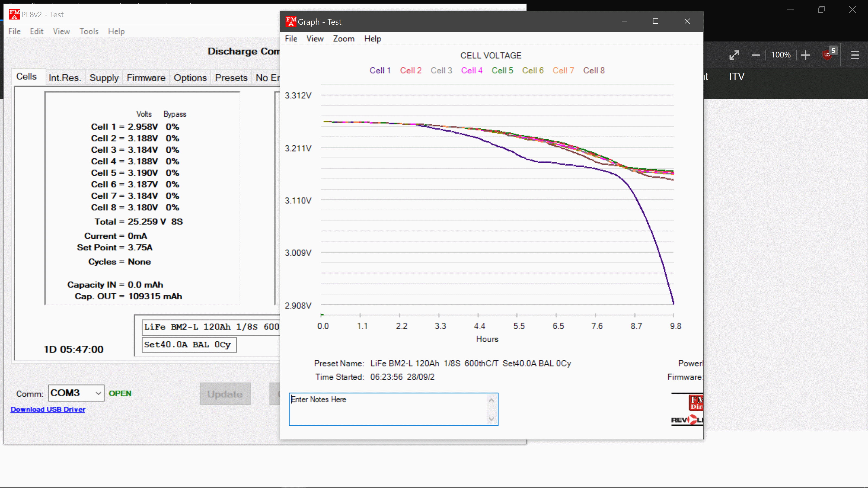Switch to the Int.Res. tab
Screen dimensions: 868x488
(65, 78)
